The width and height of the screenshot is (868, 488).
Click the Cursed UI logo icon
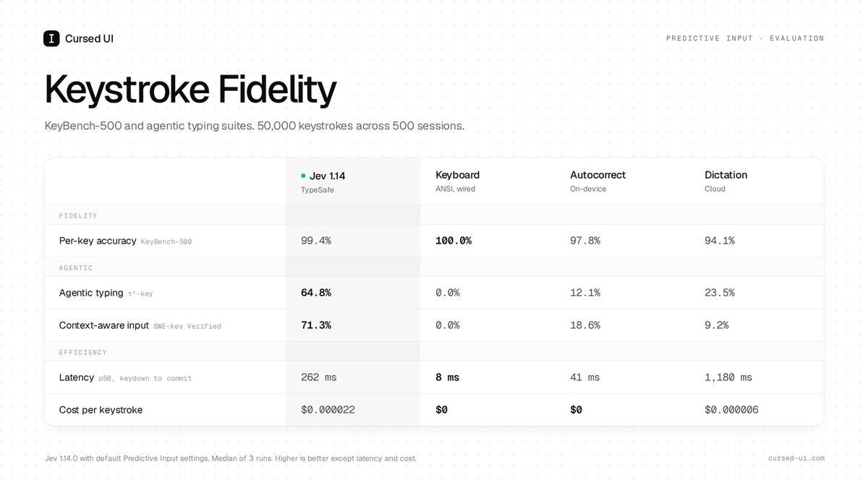[x=51, y=38]
